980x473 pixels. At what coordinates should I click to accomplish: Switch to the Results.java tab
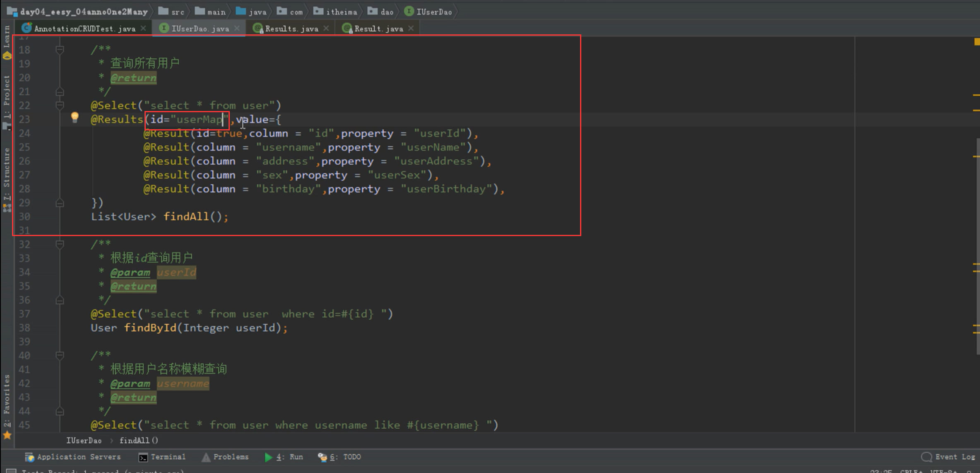pos(291,29)
